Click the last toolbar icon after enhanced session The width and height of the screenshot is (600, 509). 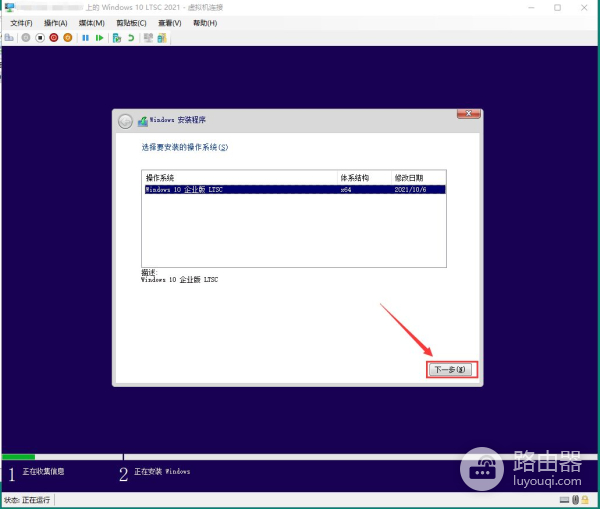pos(162,38)
